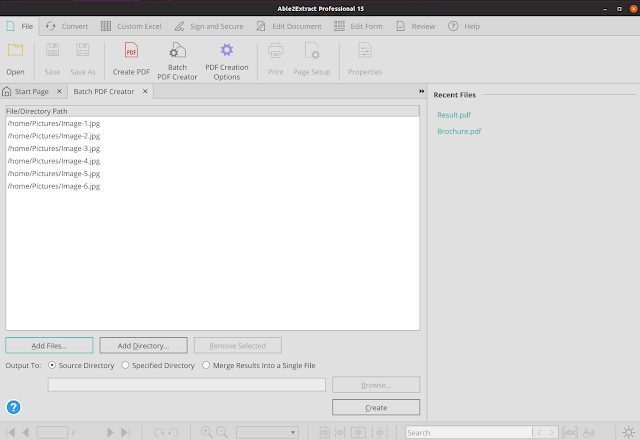Click the Properties icon
The height and width of the screenshot is (440, 640).
point(364,51)
